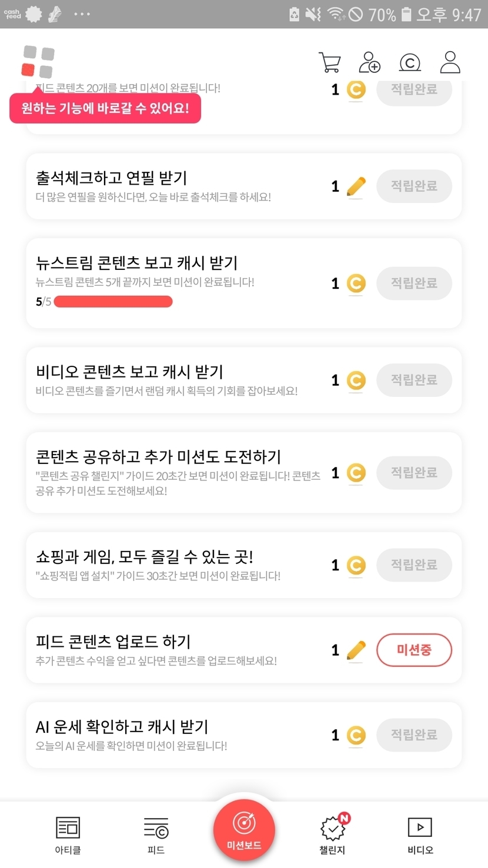Tap the coin icon for AI 운세 mission
Image resolution: width=488 pixels, height=868 pixels.
(356, 735)
